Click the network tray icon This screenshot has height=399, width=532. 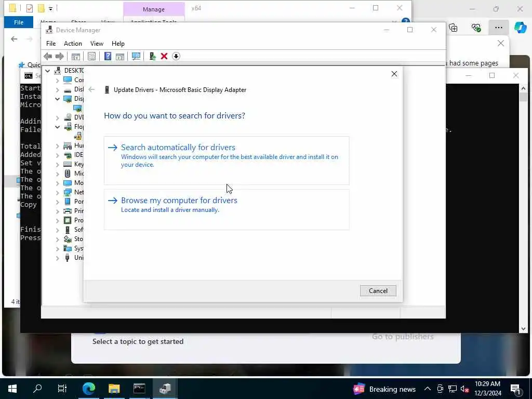453,389
